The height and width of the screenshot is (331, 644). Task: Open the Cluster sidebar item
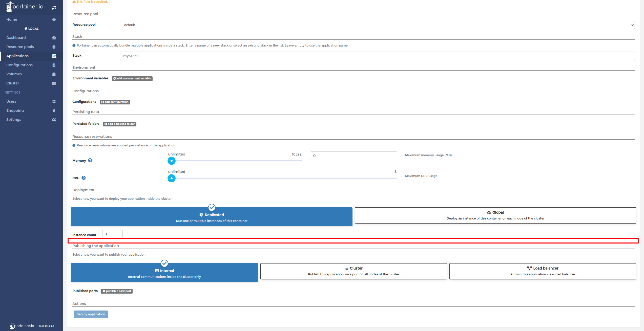click(x=13, y=83)
